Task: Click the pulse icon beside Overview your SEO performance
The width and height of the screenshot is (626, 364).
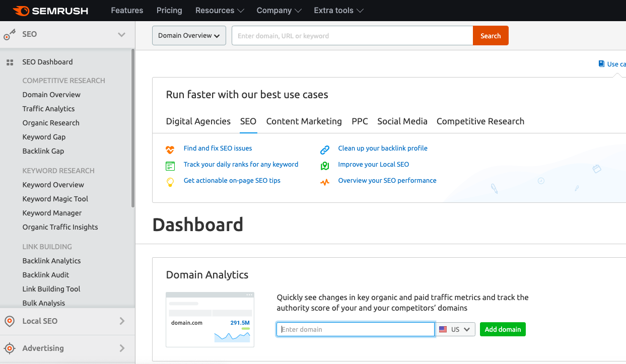Action: [x=325, y=182]
